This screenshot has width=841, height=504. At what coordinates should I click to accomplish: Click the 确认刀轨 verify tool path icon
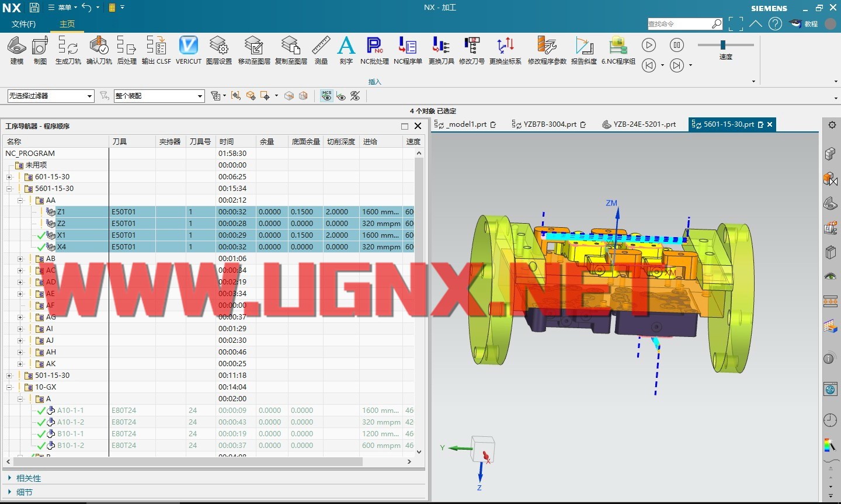coord(99,50)
